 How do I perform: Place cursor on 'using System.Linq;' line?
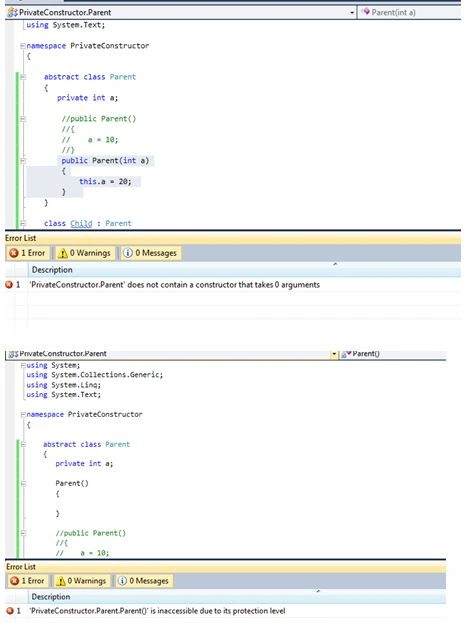tap(64, 385)
